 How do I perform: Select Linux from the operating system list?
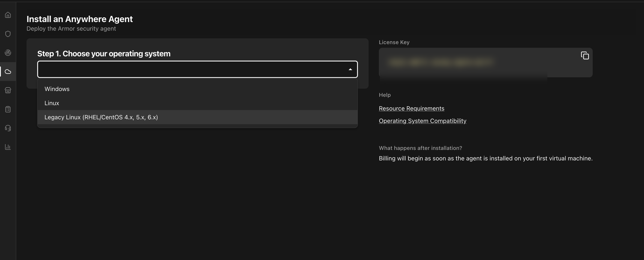198,103
